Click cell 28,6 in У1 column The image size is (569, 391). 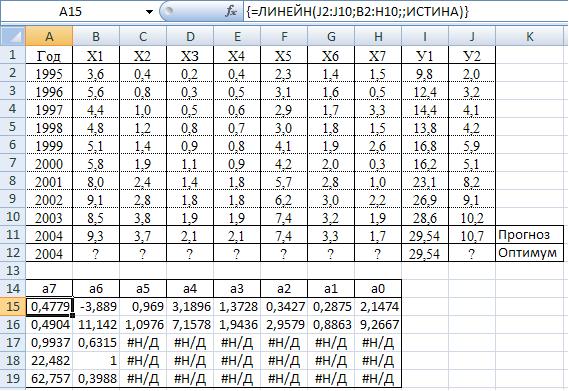(x=425, y=217)
